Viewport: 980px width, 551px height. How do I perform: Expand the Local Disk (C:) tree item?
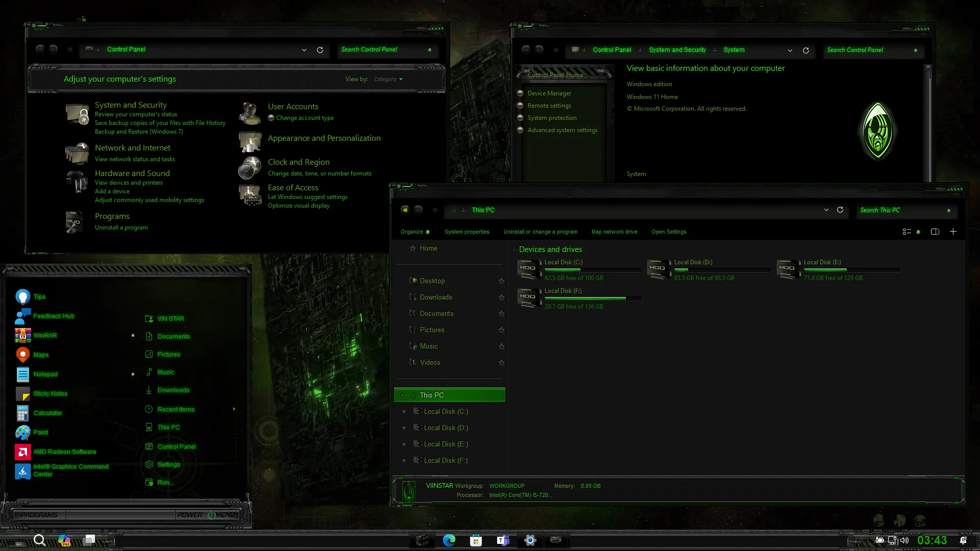405,411
